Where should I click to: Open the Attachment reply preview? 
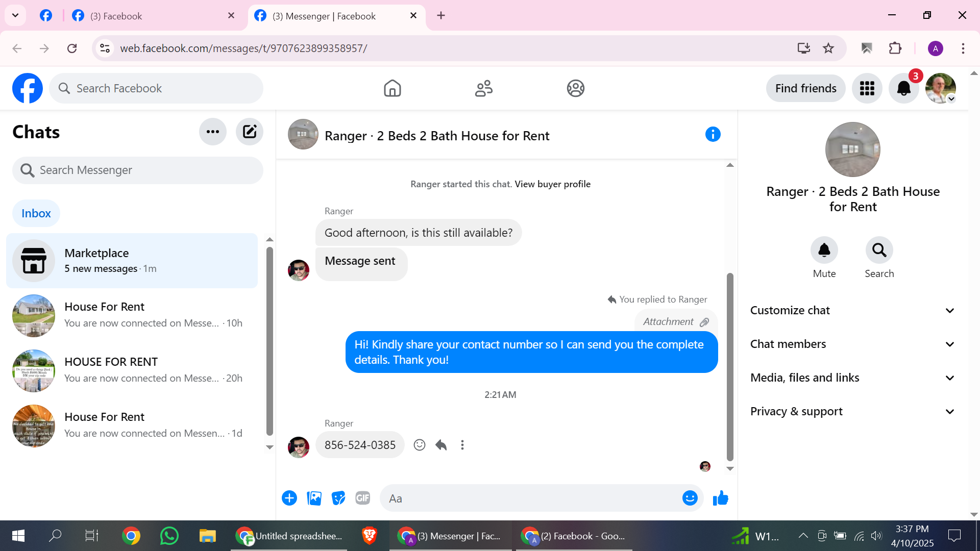676,321
